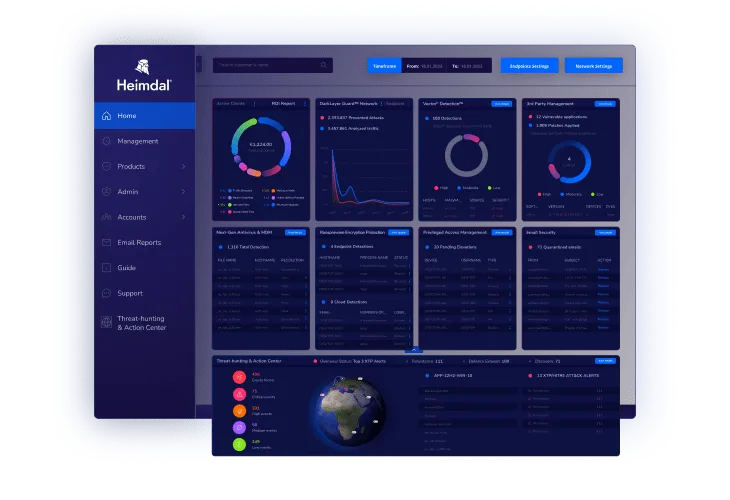Image resolution: width=730 pixels, height=500 pixels.
Task: Click the To date field
Action: pyautogui.click(x=469, y=66)
